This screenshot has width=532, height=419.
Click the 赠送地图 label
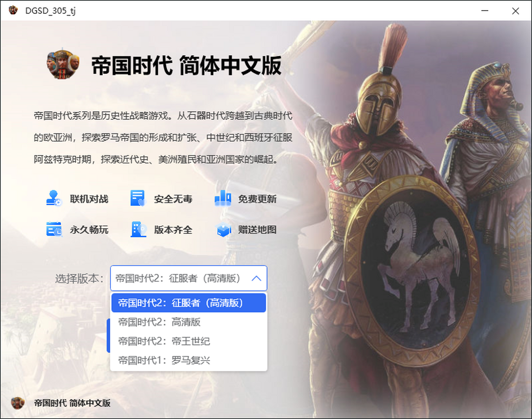(x=258, y=230)
